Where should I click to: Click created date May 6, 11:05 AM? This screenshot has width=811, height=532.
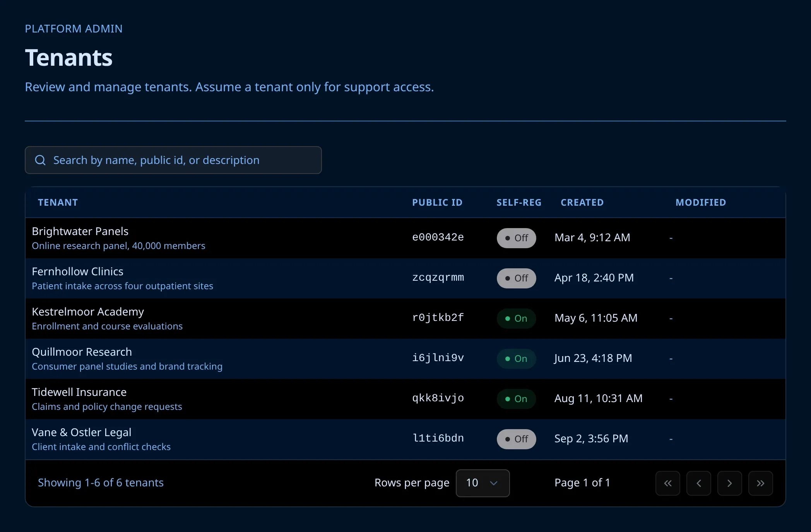596,318
